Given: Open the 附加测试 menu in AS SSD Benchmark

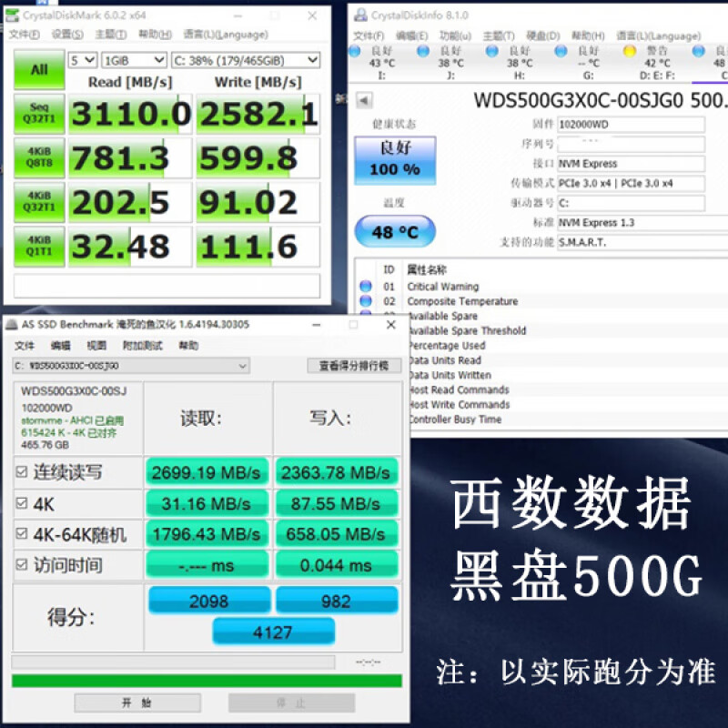Looking at the screenshot, I should (x=143, y=346).
